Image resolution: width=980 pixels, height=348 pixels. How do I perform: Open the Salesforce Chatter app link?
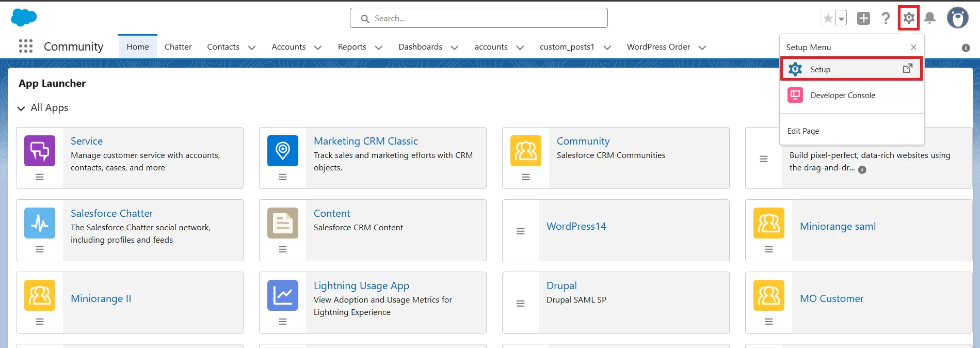point(112,213)
